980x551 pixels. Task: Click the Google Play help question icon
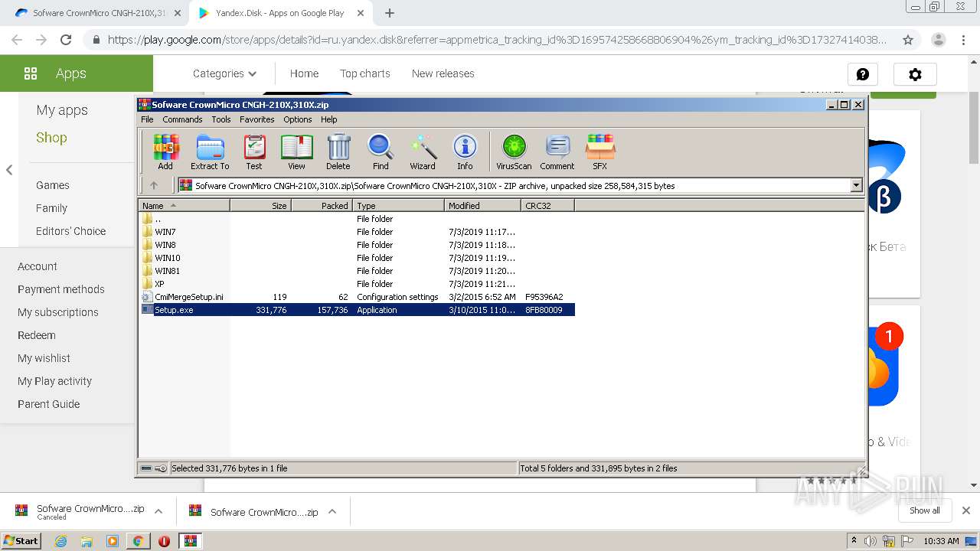(863, 74)
